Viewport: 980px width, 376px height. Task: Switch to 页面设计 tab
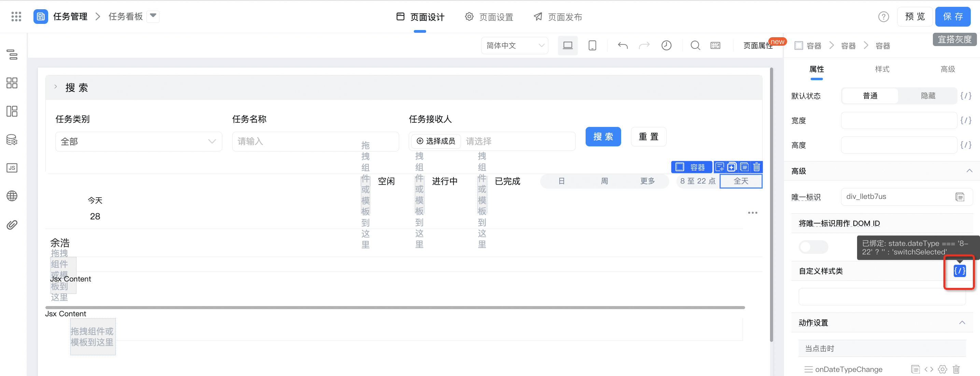420,17
